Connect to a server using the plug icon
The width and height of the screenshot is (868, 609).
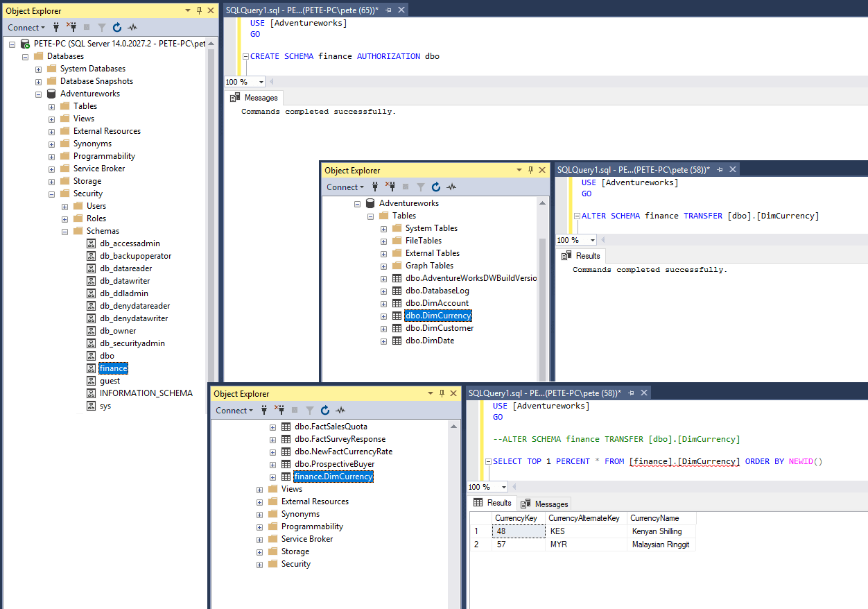point(54,27)
